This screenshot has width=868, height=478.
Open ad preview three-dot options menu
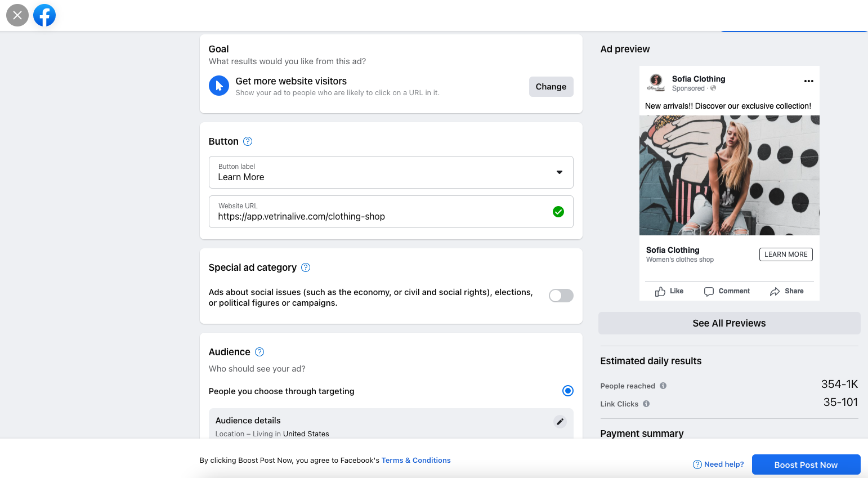coord(809,81)
